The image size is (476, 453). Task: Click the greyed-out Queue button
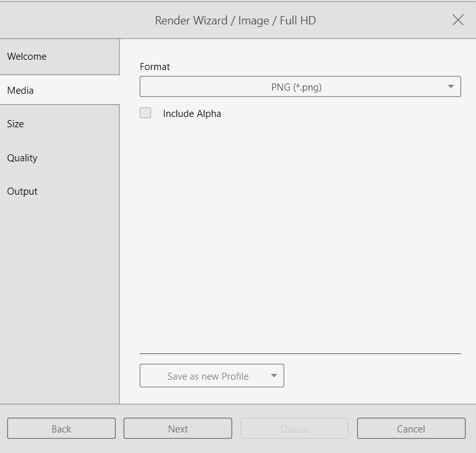[295, 429]
